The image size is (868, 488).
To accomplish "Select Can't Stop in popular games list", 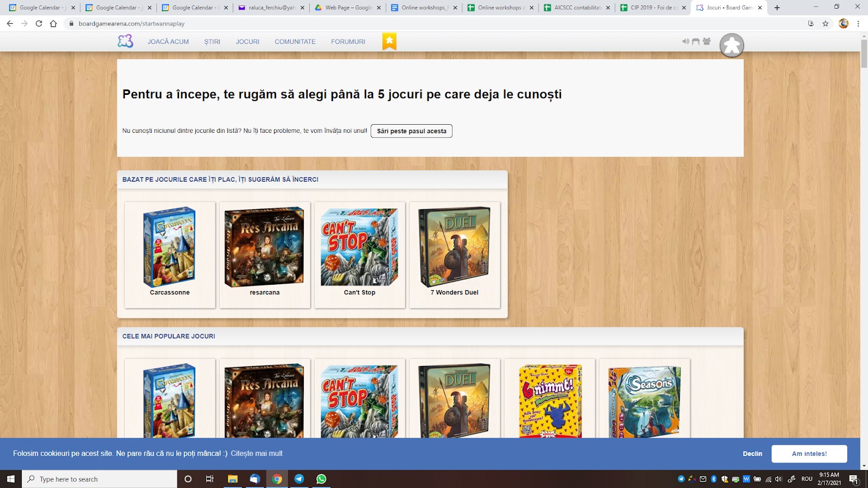I will (360, 399).
